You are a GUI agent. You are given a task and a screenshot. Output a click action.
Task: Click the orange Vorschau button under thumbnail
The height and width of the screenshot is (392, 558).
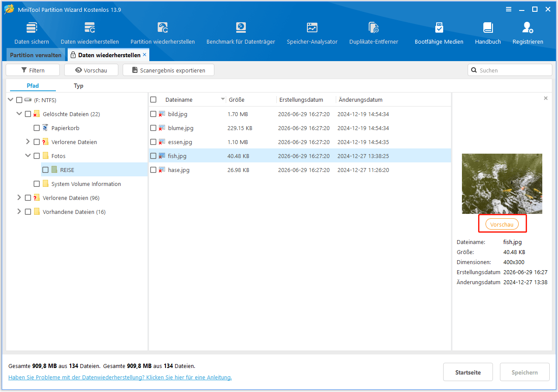click(x=502, y=224)
